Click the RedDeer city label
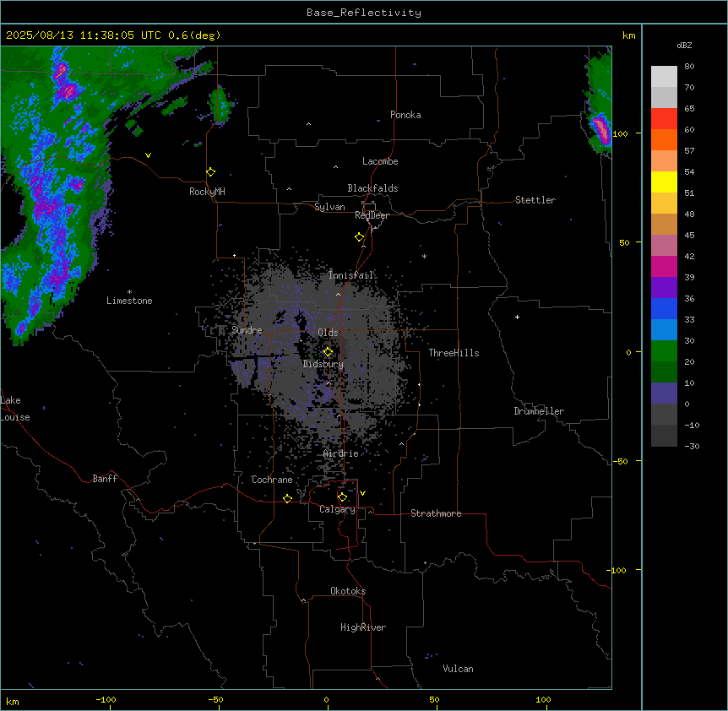Viewport: 728px width, 711px height. click(x=372, y=215)
